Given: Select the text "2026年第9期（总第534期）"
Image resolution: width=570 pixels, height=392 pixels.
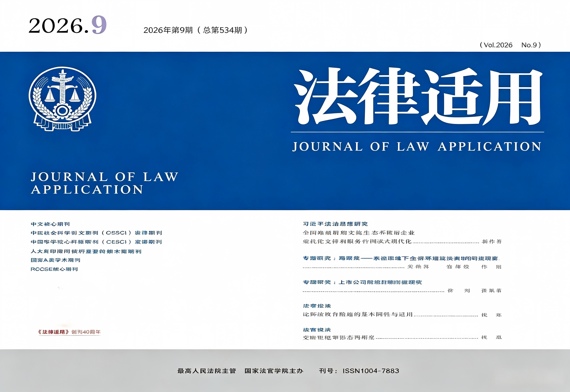Looking at the screenshot, I should point(196,30).
